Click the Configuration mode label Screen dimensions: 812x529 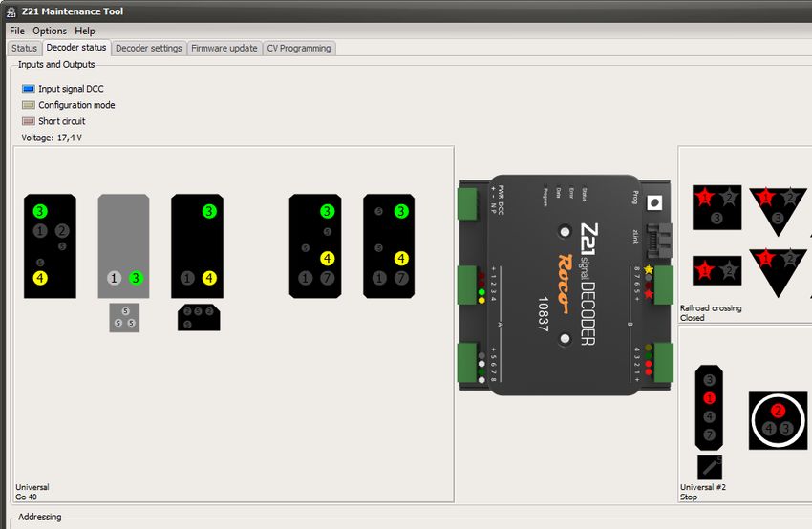[x=76, y=105]
